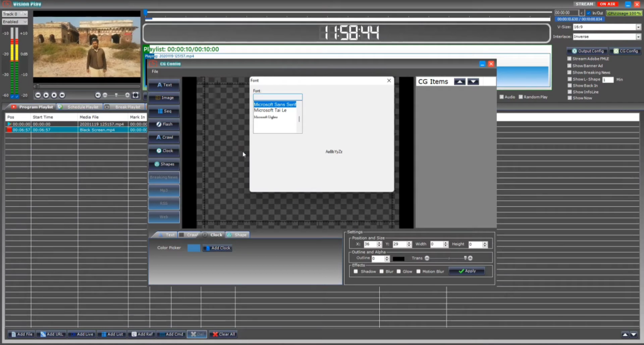This screenshot has width=644, height=345.
Task: Toggle fullscreen on the preview player
Action: coord(135,95)
